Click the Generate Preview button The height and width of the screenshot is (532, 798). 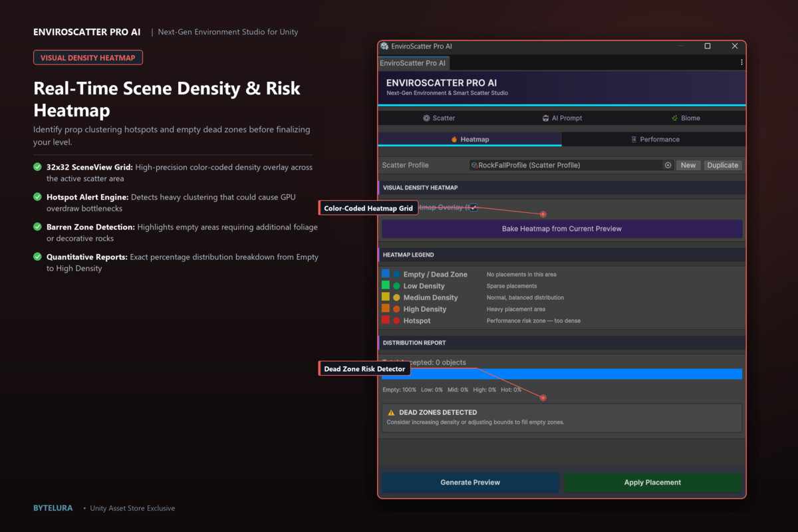tap(470, 482)
